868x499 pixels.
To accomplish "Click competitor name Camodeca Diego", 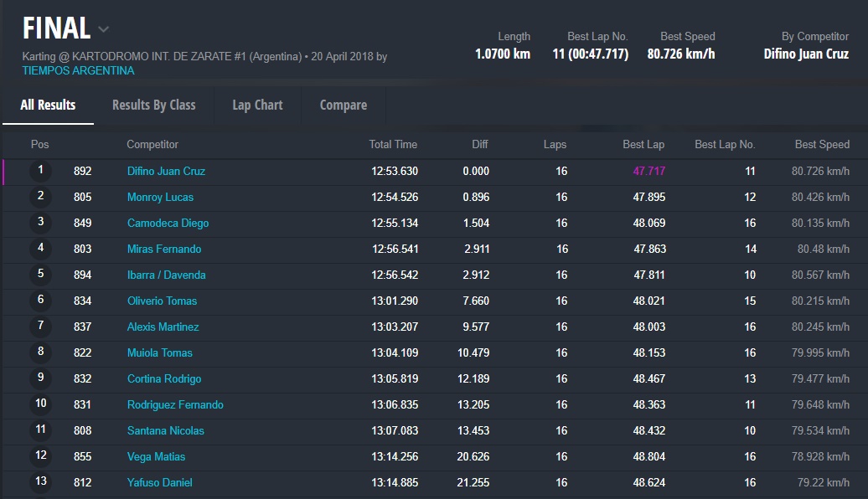I will 168,223.
